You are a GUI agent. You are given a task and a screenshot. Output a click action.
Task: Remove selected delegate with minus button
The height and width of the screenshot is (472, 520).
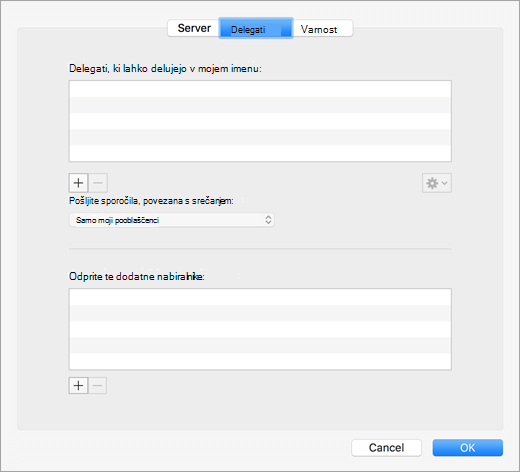click(98, 183)
